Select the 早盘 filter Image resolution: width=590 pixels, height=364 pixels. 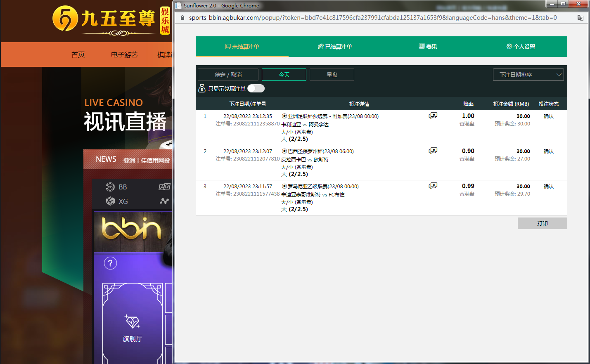(332, 75)
